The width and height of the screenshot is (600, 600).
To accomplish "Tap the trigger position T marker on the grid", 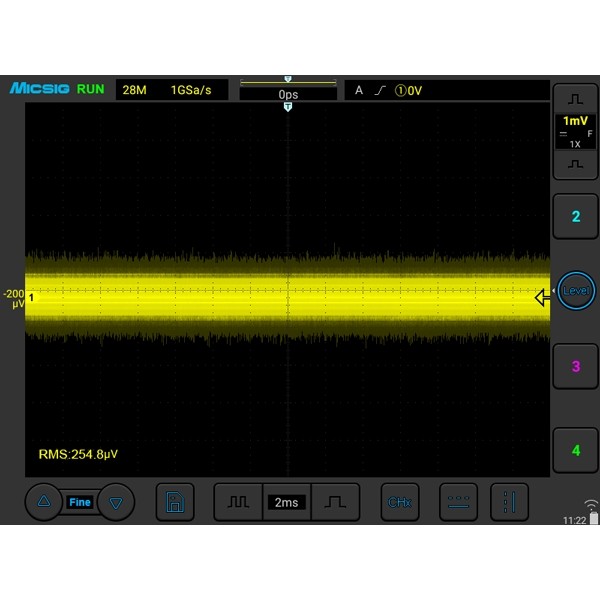I will pyautogui.click(x=288, y=107).
